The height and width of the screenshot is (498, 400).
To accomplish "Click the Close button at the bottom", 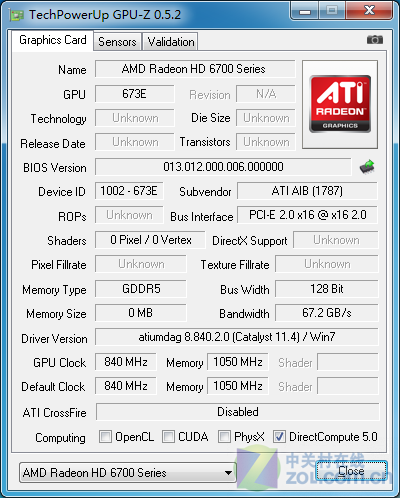I will point(351,471).
